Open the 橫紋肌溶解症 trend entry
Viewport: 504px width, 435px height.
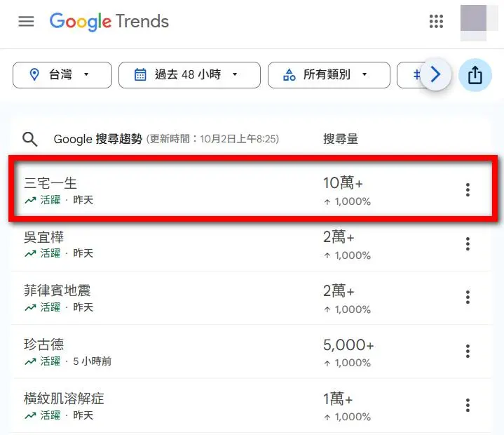pyautogui.click(x=64, y=399)
